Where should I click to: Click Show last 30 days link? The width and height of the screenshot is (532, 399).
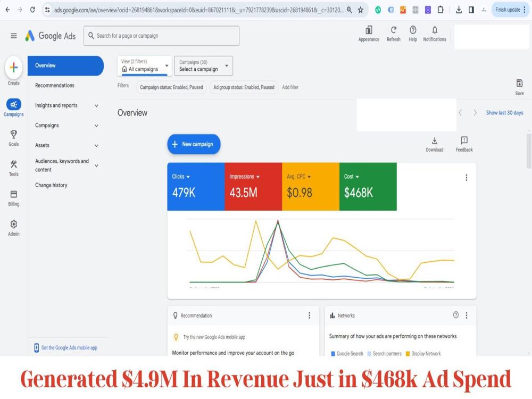click(x=504, y=113)
